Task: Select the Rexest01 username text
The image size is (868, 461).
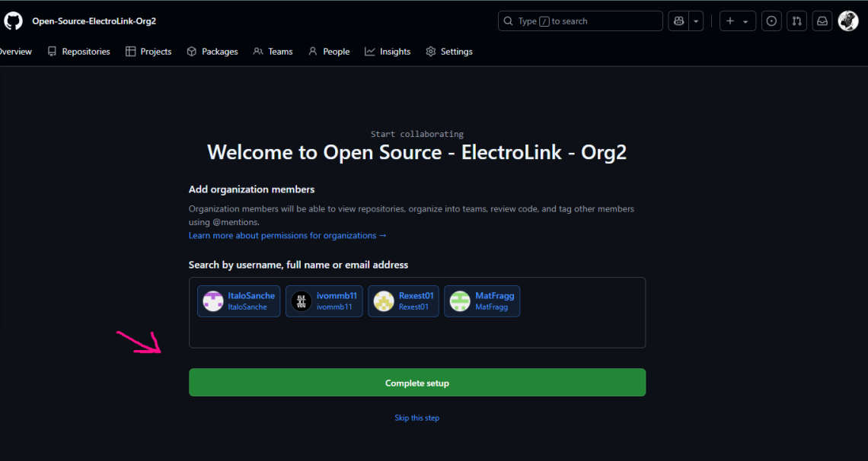Action: 416,296
